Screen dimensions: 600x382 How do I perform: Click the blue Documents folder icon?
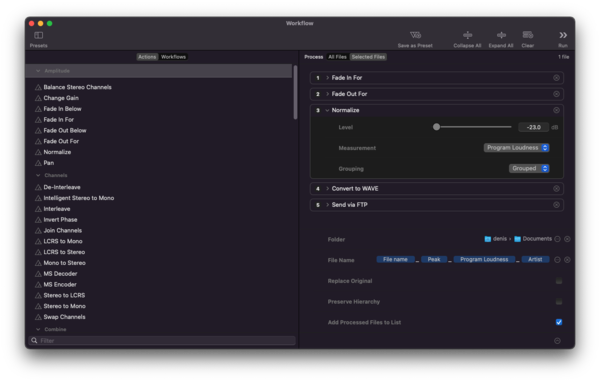517,239
